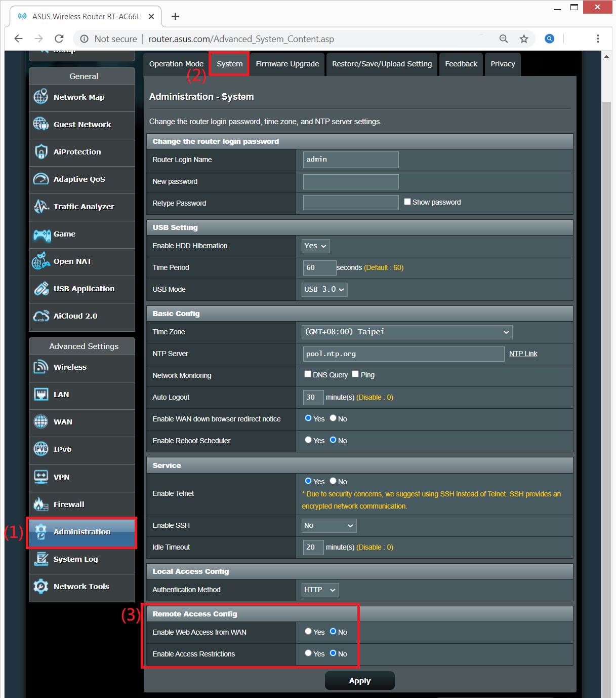The image size is (616, 698).
Task: Click the Wireless signal icon
Action: click(40, 367)
